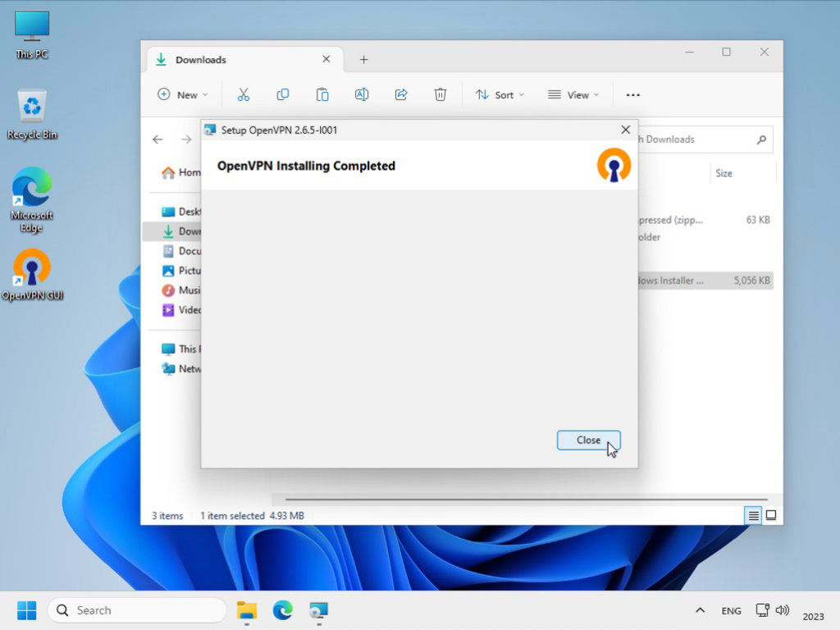Open Microsoft Edge from the taskbar
Image resolution: width=840 pixels, height=630 pixels.
click(283, 610)
